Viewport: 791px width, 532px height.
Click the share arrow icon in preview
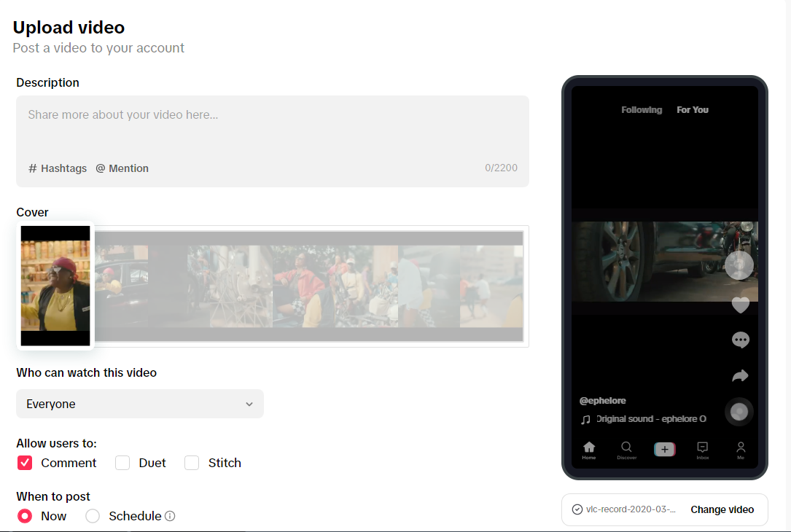740,375
